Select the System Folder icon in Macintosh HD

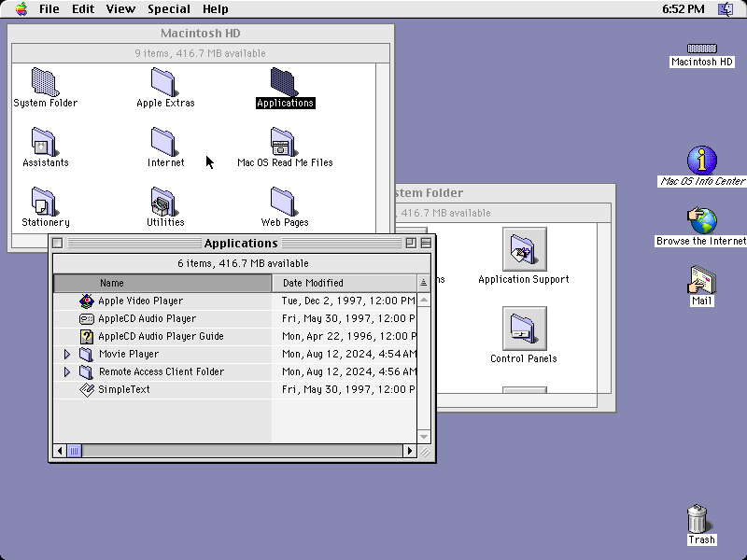[45, 82]
